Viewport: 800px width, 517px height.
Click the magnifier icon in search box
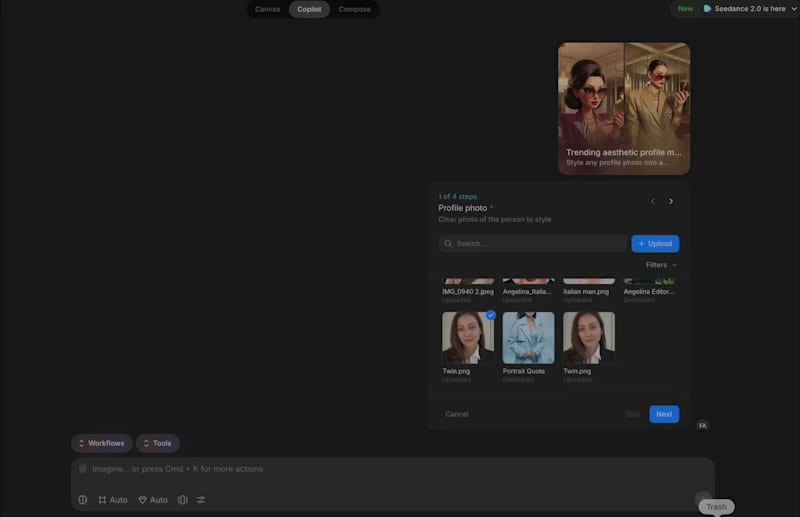point(448,243)
